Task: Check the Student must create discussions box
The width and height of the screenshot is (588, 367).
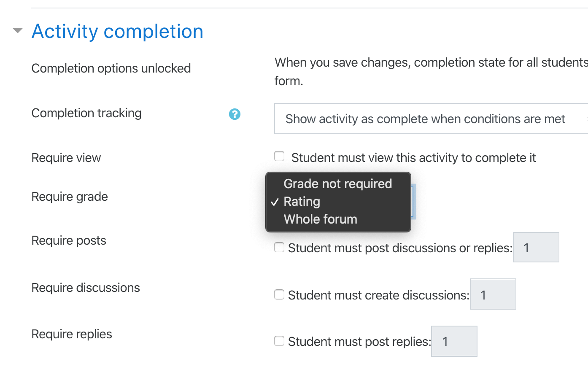Action: tap(279, 294)
